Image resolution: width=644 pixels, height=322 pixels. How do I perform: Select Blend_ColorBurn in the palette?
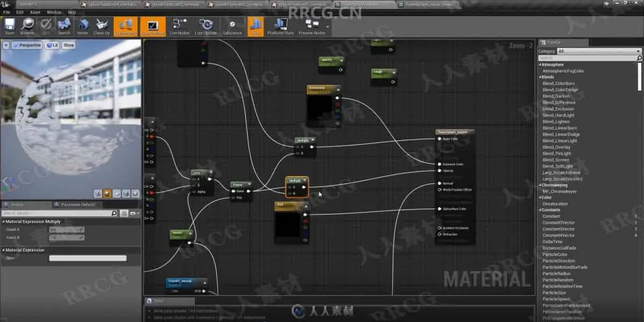(559, 84)
